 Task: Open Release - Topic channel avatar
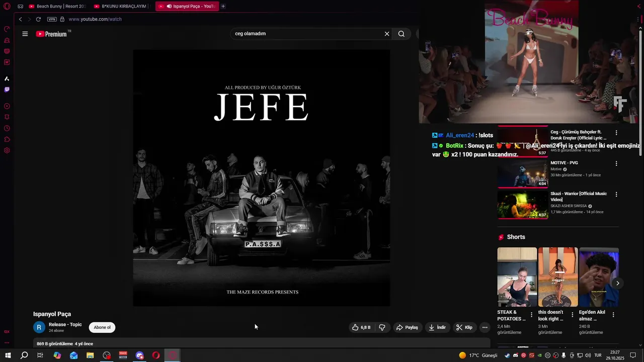click(39, 327)
